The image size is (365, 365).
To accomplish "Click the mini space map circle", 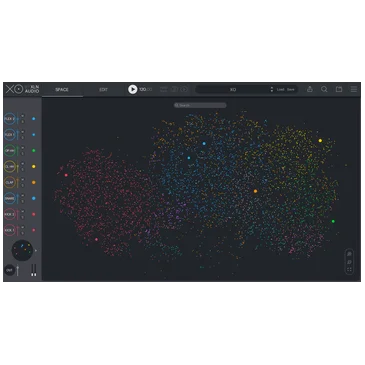I will tap(23, 250).
